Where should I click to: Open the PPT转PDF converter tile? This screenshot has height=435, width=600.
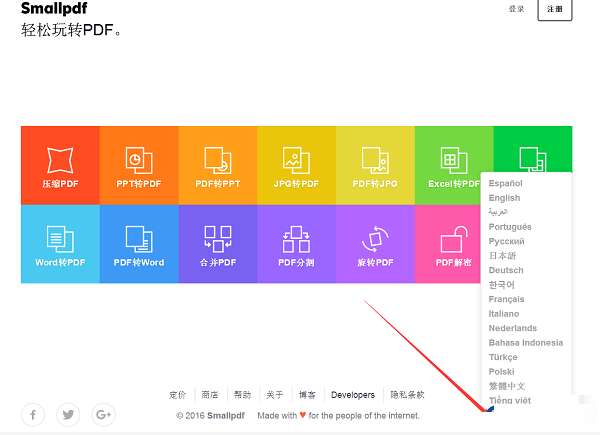139,165
